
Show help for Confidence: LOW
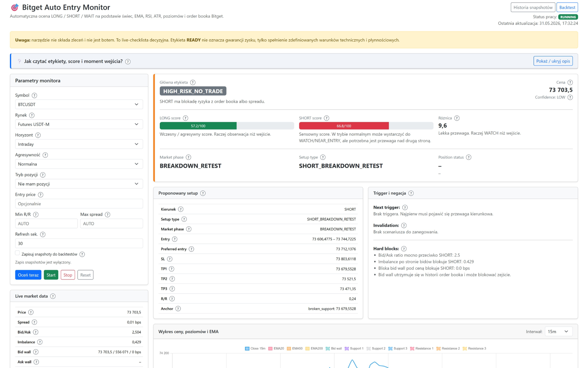tap(570, 97)
